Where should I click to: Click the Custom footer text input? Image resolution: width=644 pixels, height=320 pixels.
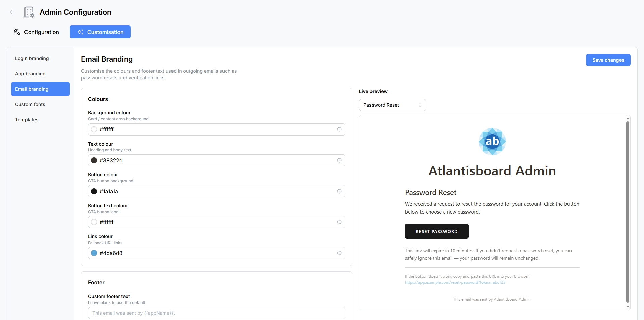coord(216,313)
